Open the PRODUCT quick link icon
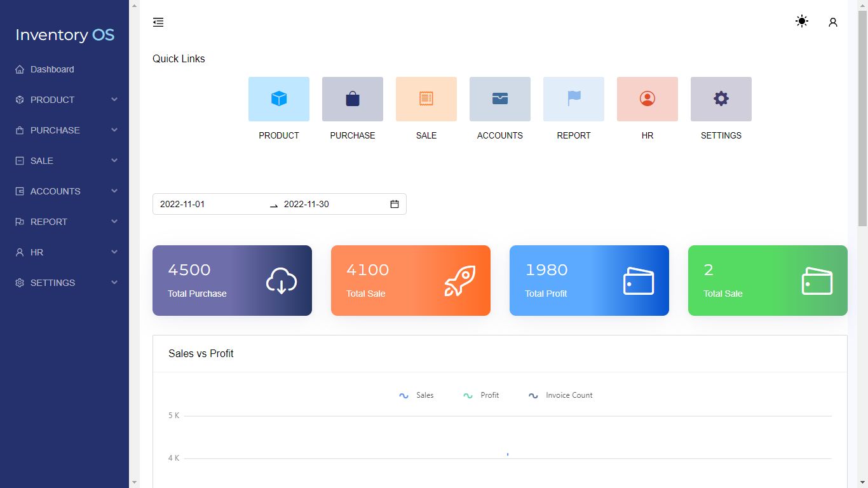868x488 pixels. click(278, 99)
